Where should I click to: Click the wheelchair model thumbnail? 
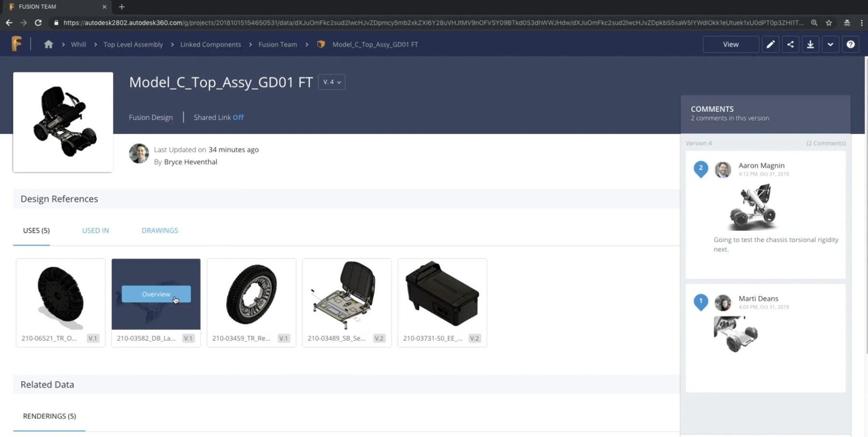click(x=63, y=122)
